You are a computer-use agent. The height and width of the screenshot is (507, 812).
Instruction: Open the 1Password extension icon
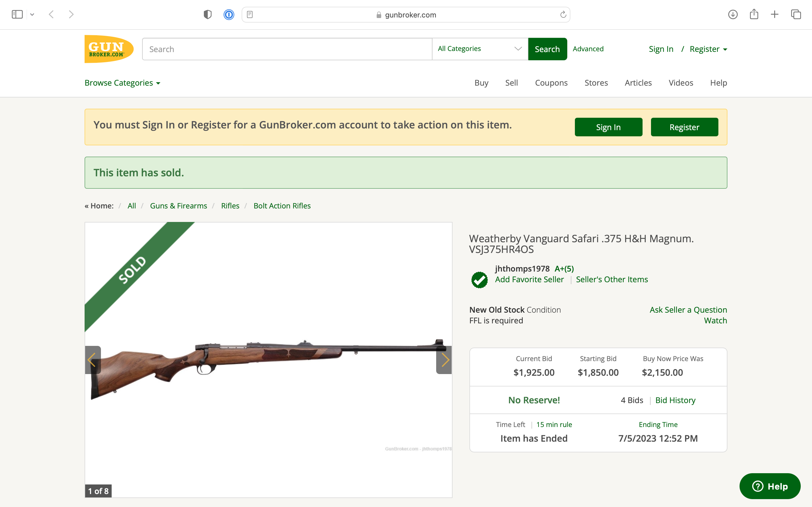pos(229,14)
